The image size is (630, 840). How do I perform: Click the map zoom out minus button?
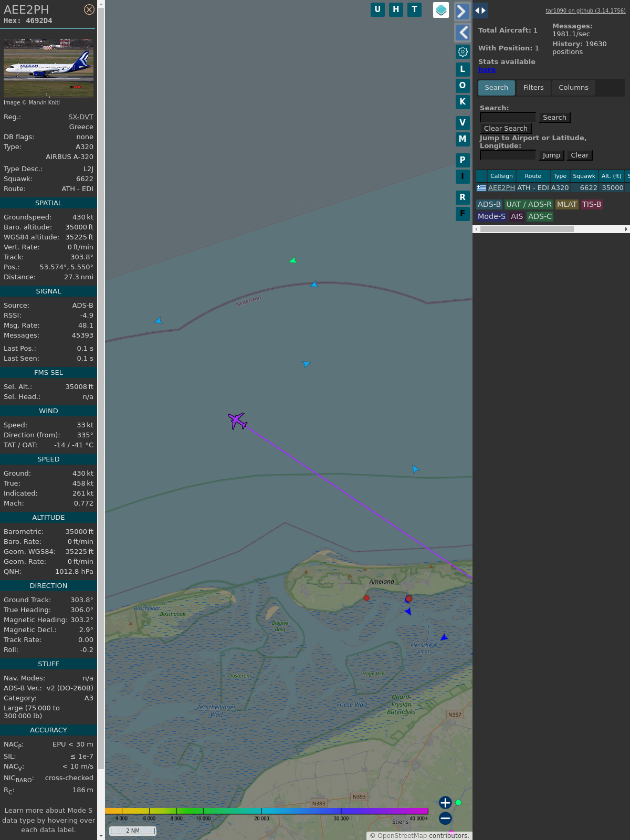pyautogui.click(x=445, y=818)
